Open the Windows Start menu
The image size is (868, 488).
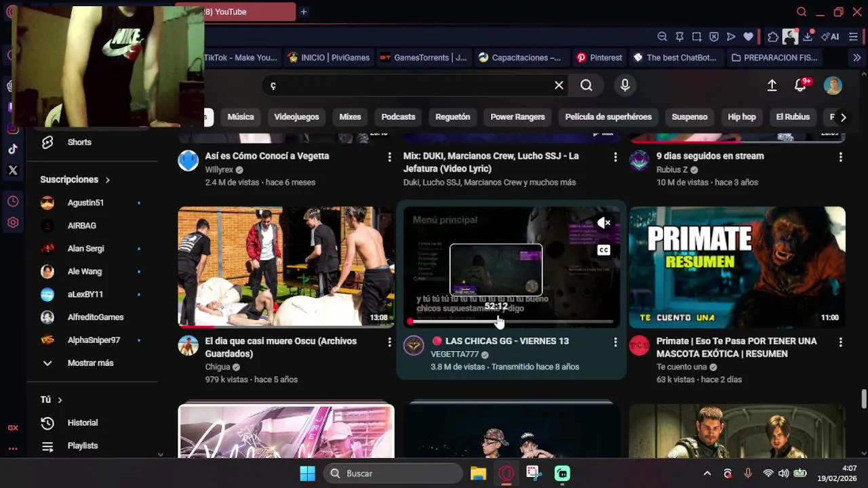307,473
